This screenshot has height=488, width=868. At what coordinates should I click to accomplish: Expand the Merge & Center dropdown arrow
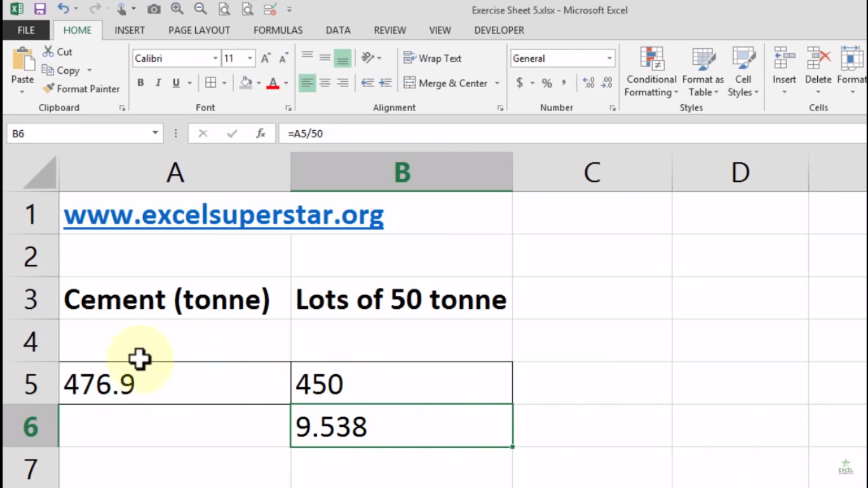pyautogui.click(x=497, y=83)
